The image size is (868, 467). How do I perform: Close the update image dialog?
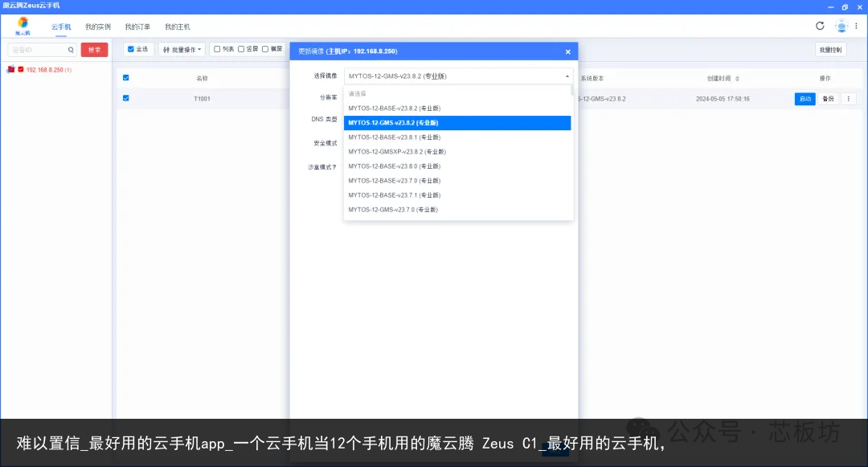click(x=568, y=51)
